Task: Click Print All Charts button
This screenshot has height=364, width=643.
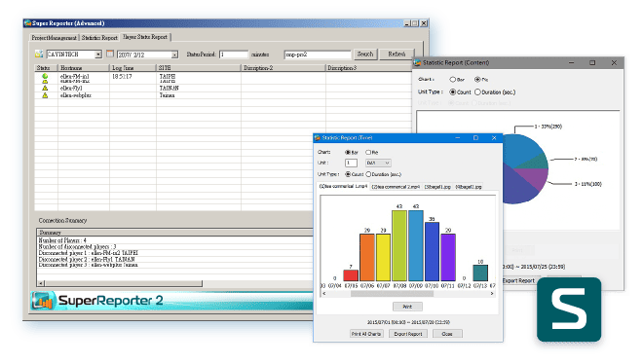Action: pyautogui.click(x=366, y=334)
